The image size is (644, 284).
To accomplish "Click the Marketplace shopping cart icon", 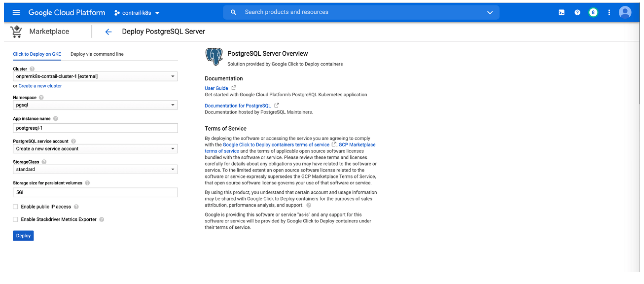I will pyautogui.click(x=16, y=32).
